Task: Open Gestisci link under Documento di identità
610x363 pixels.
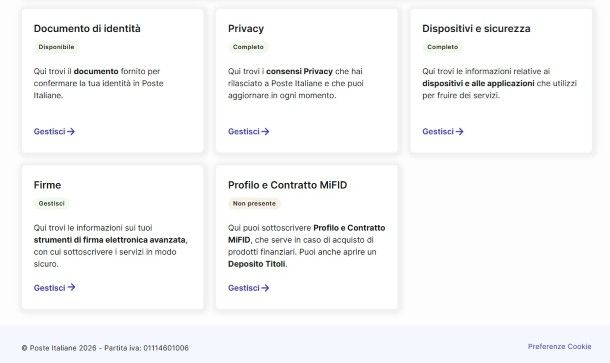Action: point(54,132)
